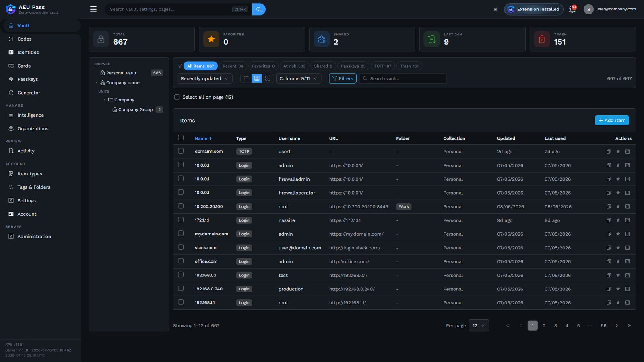Tick the 172.1.1.1 row checkbox

(x=181, y=220)
